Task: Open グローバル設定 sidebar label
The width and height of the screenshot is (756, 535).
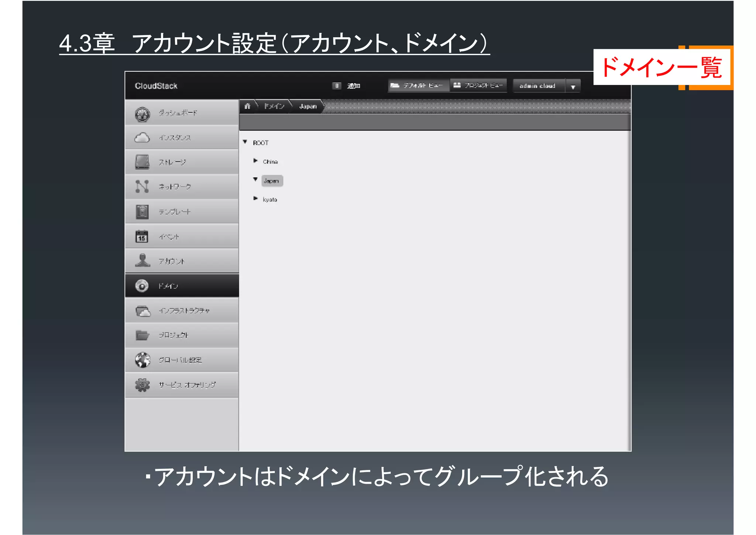Action: pyautogui.click(x=180, y=360)
